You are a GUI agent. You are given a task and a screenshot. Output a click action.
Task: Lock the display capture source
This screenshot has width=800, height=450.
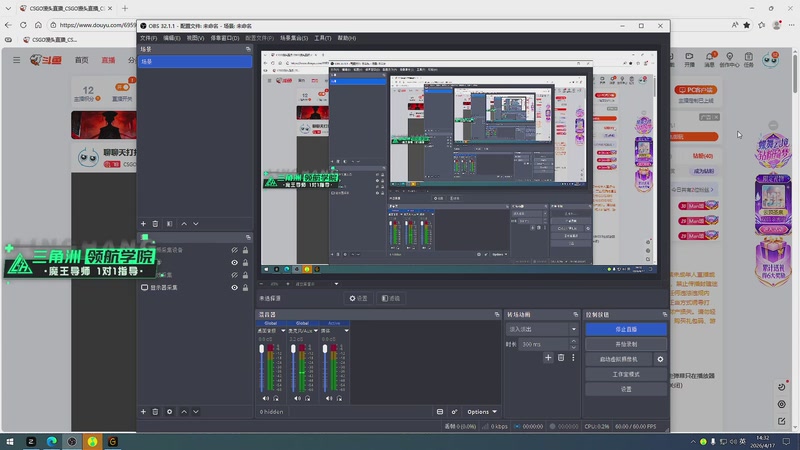click(x=245, y=288)
